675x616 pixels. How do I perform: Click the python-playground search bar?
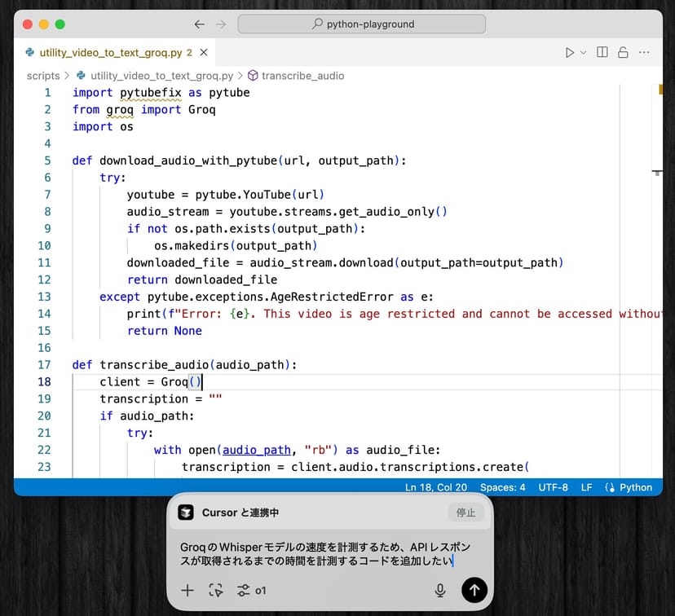click(x=362, y=24)
